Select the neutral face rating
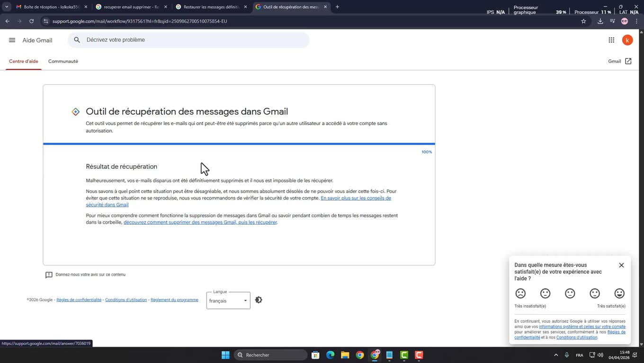Screen dimensions: 644x363 click(x=570, y=293)
